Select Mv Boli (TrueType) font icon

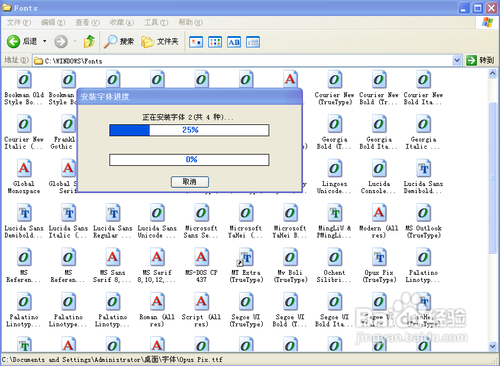(x=290, y=257)
